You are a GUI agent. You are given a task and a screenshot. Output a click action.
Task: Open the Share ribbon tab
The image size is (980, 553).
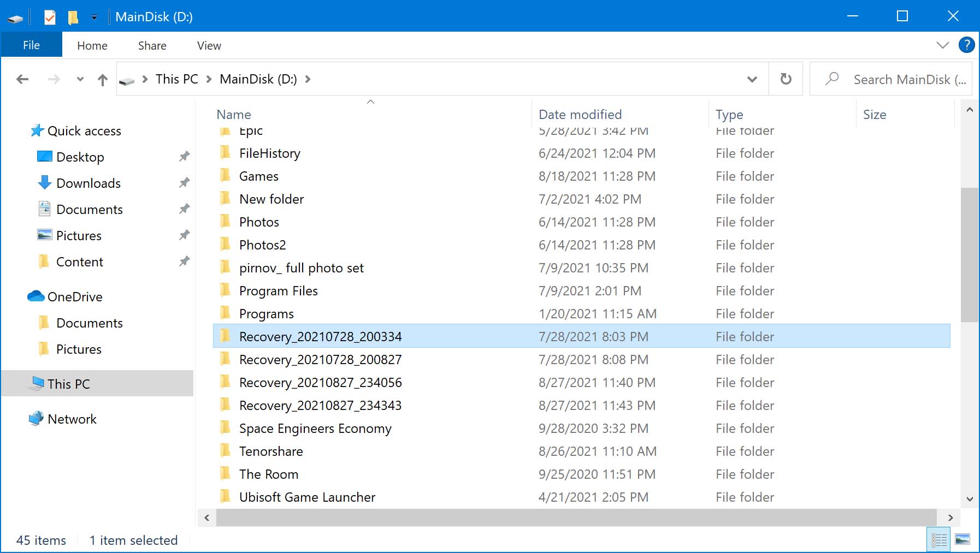(152, 45)
